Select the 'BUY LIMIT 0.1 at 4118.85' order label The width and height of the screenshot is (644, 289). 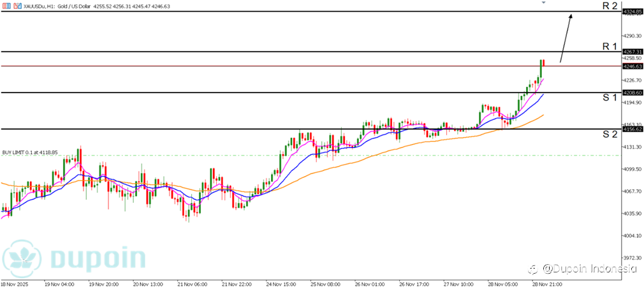coord(30,152)
